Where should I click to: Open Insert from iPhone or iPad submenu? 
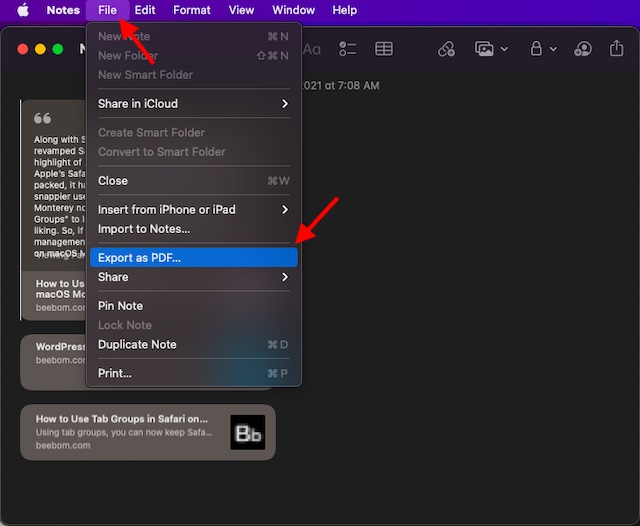coord(193,210)
